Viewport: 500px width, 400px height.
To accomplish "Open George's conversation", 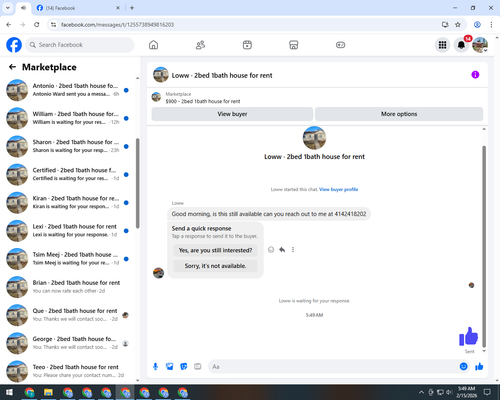I will tap(68, 343).
